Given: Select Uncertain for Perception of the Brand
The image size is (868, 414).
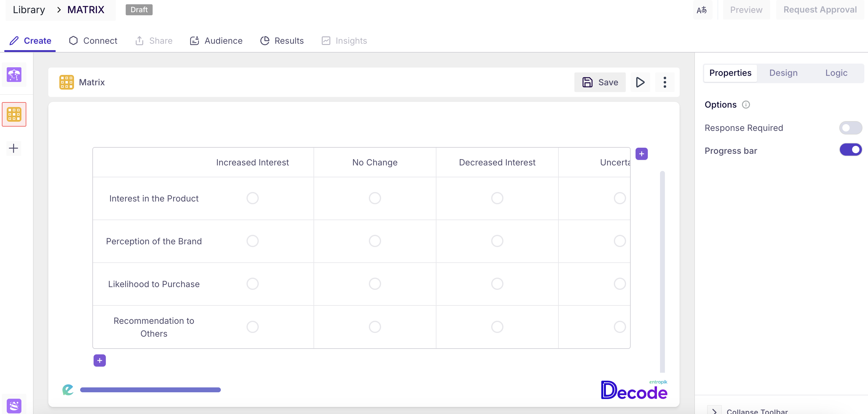Looking at the screenshot, I should [619, 241].
